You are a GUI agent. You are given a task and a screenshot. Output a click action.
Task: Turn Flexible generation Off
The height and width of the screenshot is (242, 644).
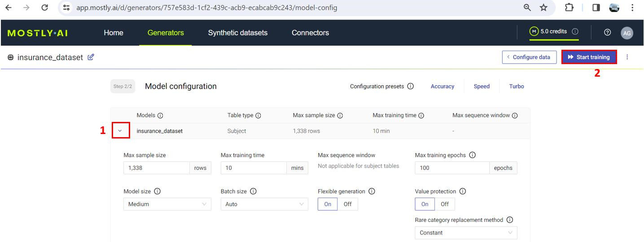tap(347, 204)
